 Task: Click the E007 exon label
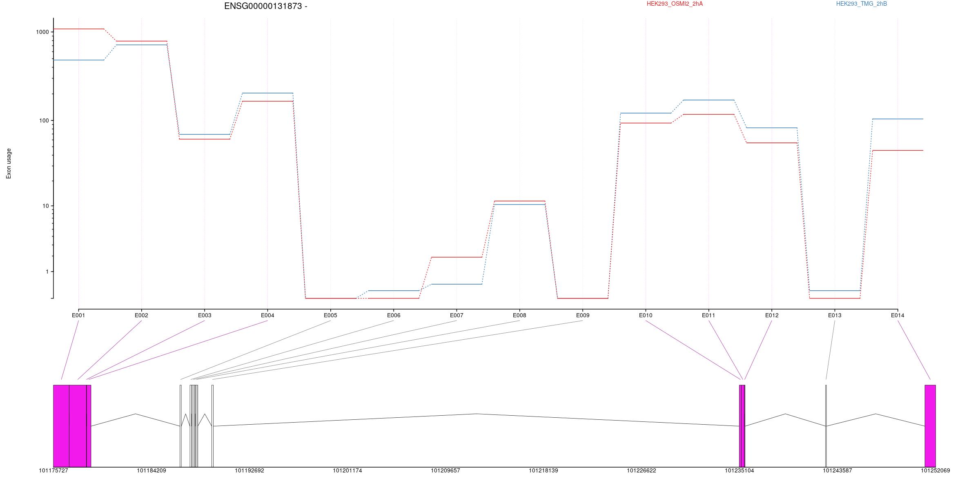tap(457, 315)
